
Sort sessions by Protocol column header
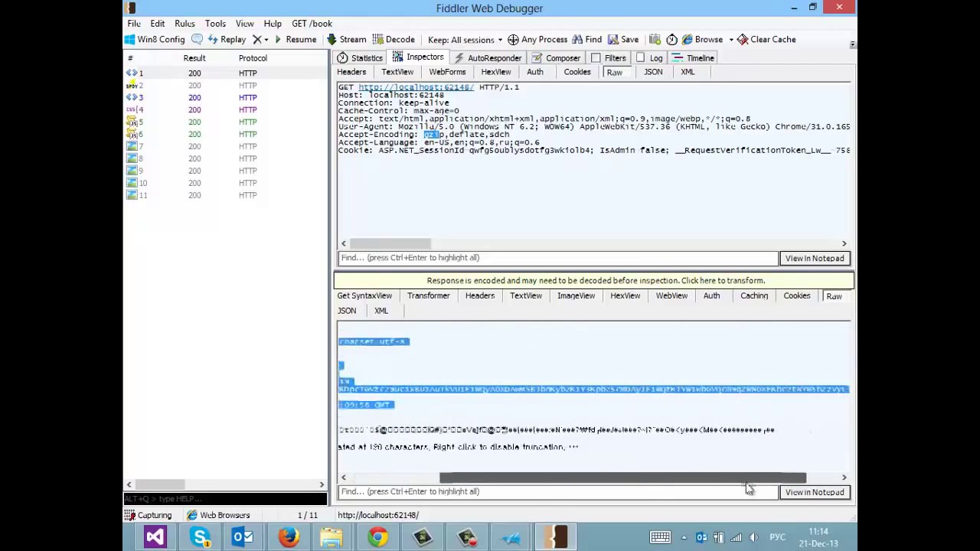click(x=253, y=58)
